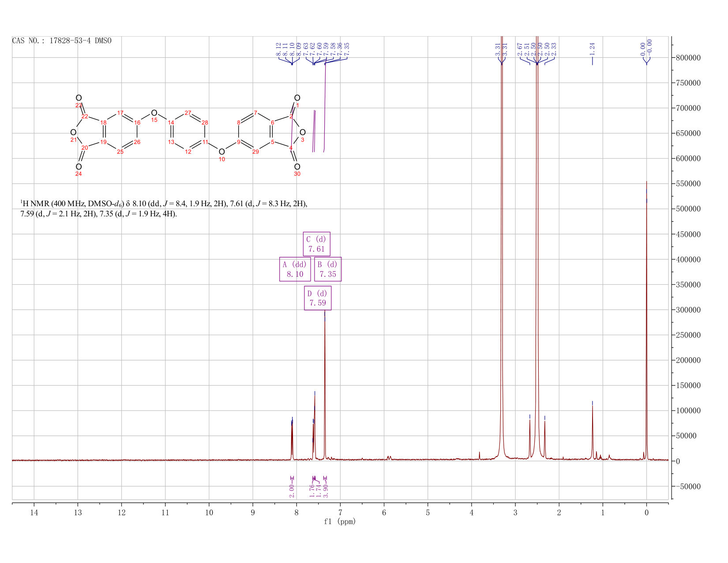The width and height of the screenshot is (728, 563).
Task: Click the x-axis tick label 3
Action: point(515,512)
